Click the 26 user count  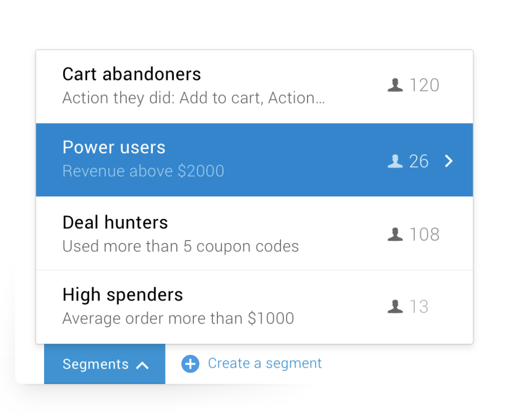(418, 161)
